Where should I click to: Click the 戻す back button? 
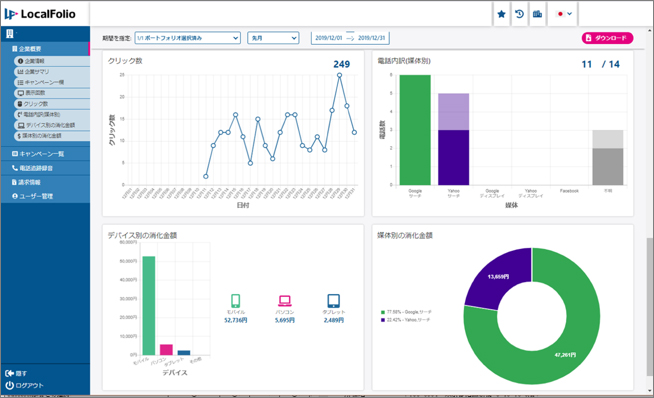16,373
